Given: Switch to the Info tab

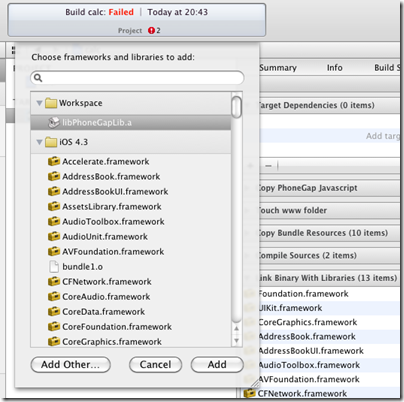Looking at the screenshot, I should (334, 68).
